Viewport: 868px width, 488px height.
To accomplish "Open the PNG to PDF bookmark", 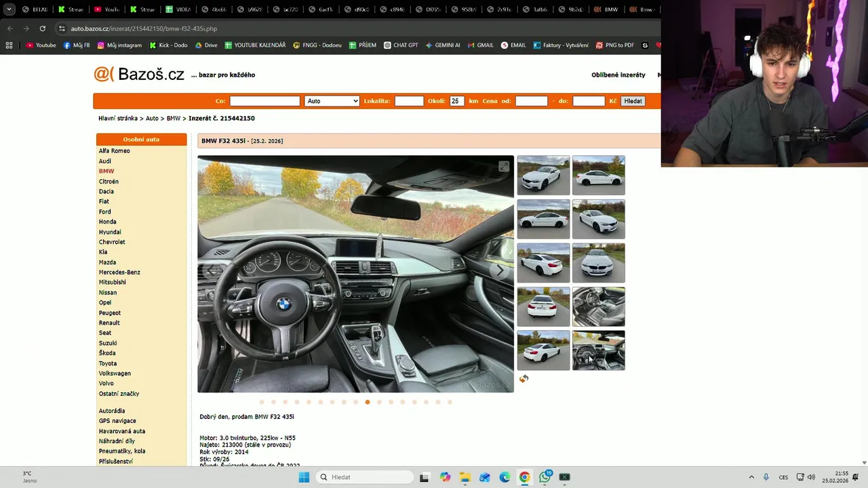I will coord(615,45).
